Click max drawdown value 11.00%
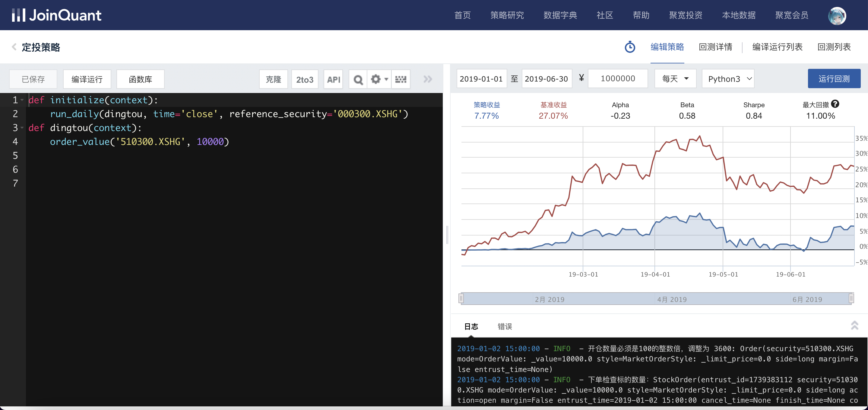This screenshot has height=410, width=868. (820, 116)
